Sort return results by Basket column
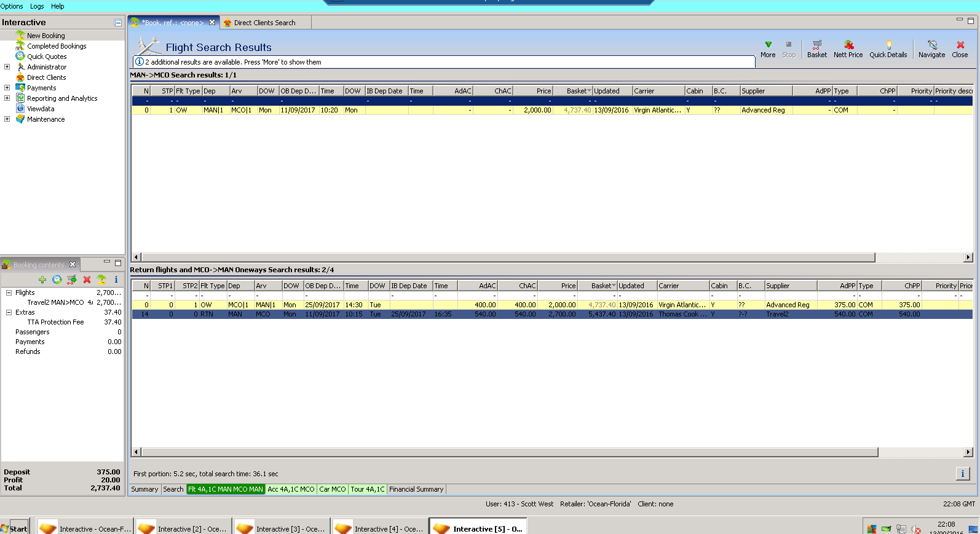The image size is (980, 534). tap(598, 286)
